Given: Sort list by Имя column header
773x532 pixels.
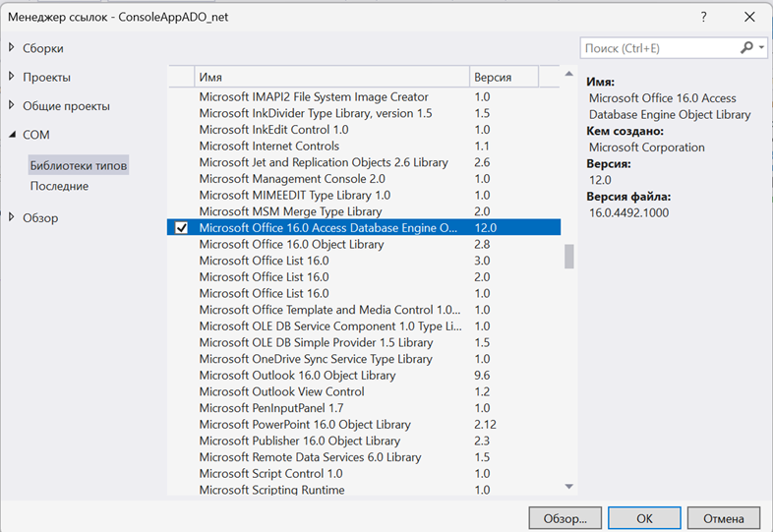Looking at the screenshot, I should click(x=330, y=77).
